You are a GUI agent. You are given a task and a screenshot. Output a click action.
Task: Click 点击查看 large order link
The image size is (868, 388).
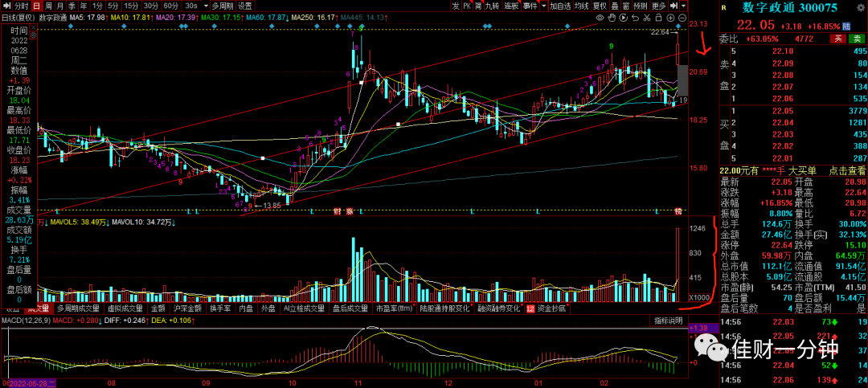tap(846, 173)
